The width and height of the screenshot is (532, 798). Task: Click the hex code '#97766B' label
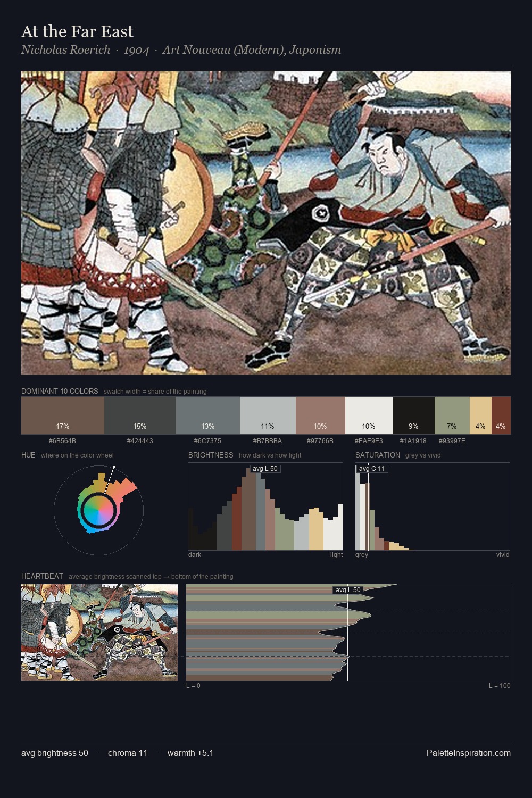(320, 440)
